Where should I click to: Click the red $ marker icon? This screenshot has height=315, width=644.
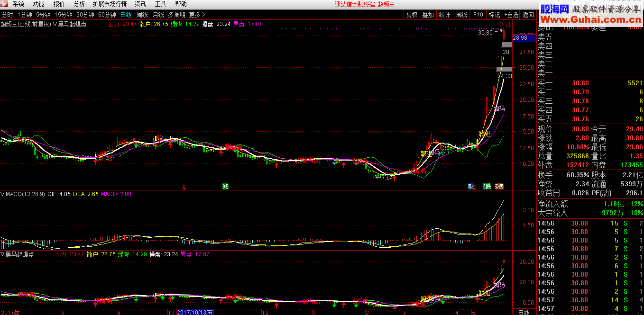pyautogui.click(x=184, y=188)
